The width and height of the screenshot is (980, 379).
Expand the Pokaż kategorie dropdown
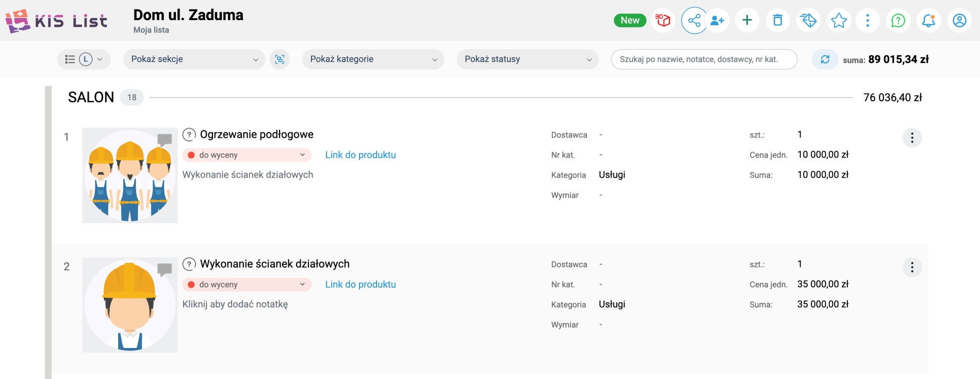pyautogui.click(x=373, y=59)
